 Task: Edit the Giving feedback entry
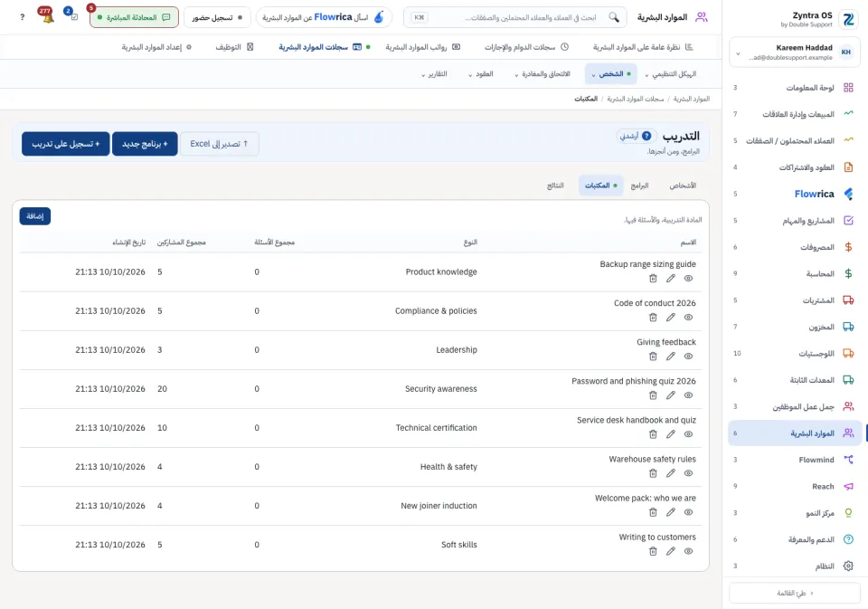point(671,357)
